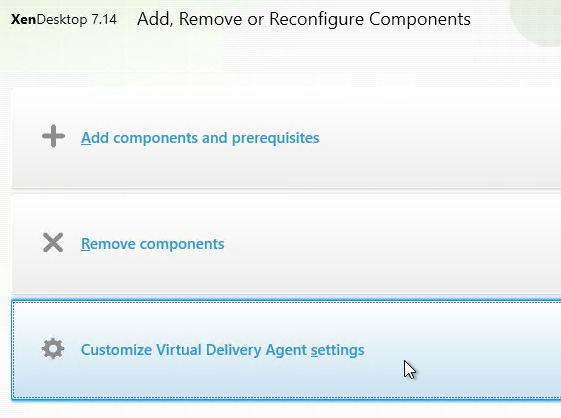Click the XenDesktop 7.14 product logo
Screen dimensions: 561x418
click(x=64, y=19)
